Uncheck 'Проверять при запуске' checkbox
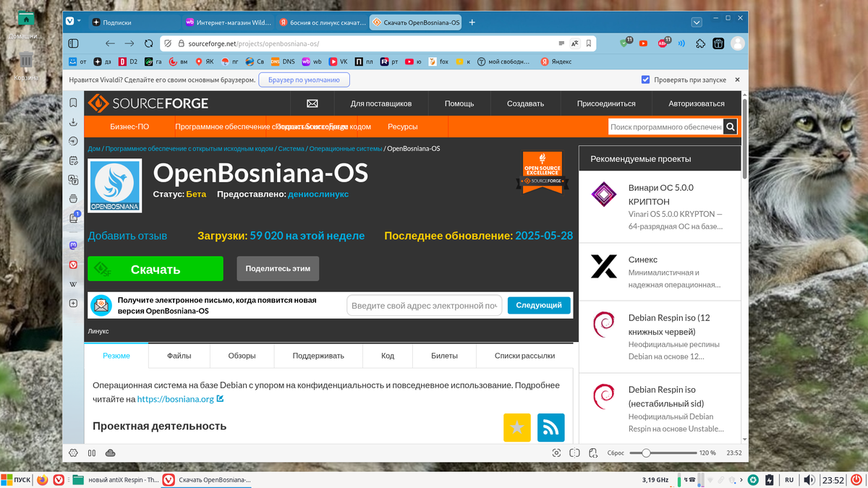The image size is (868, 488). tap(646, 80)
